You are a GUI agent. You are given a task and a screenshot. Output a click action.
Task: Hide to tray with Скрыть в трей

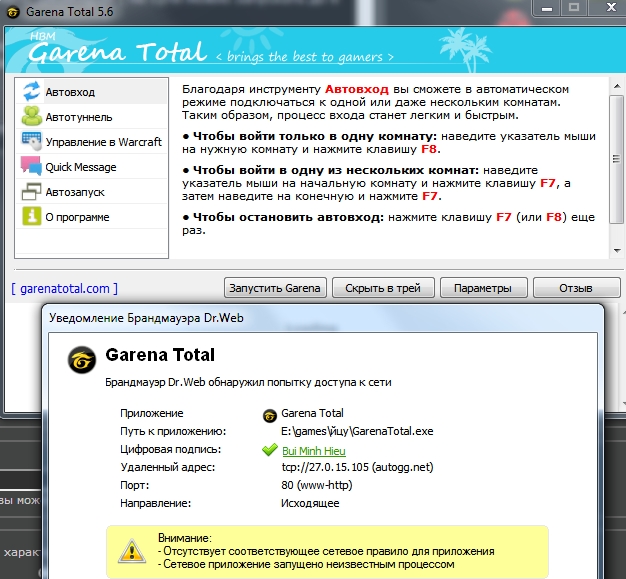click(x=383, y=288)
